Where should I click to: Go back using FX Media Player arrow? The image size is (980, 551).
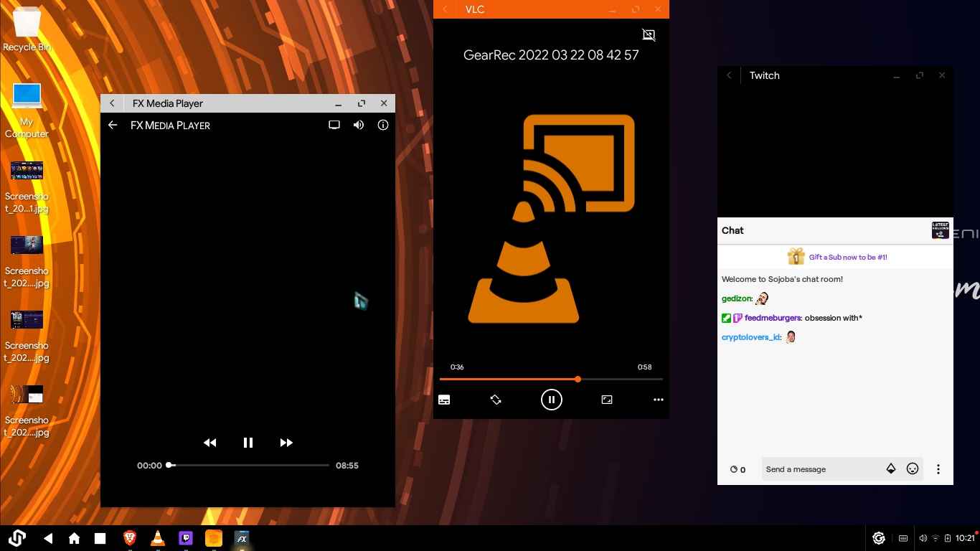(113, 125)
